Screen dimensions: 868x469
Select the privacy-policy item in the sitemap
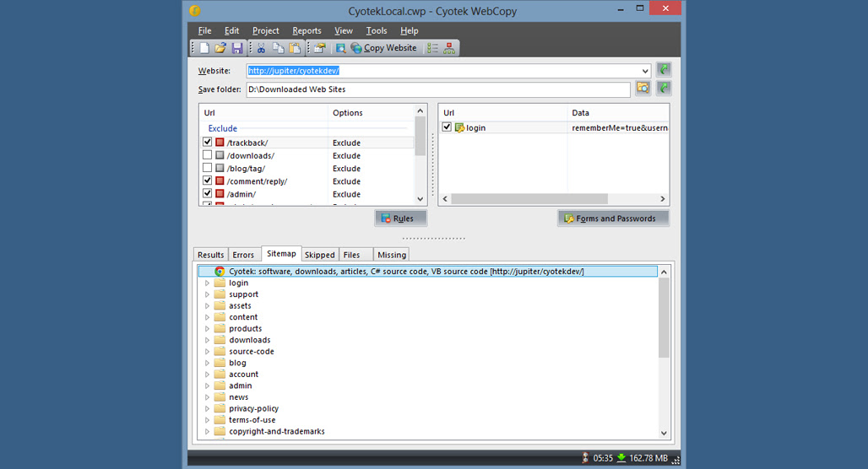point(253,409)
